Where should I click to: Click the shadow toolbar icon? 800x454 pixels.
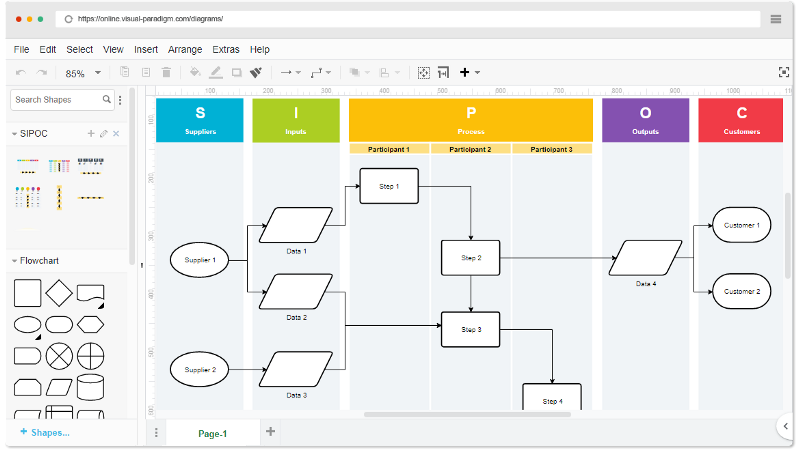(236, 73)
